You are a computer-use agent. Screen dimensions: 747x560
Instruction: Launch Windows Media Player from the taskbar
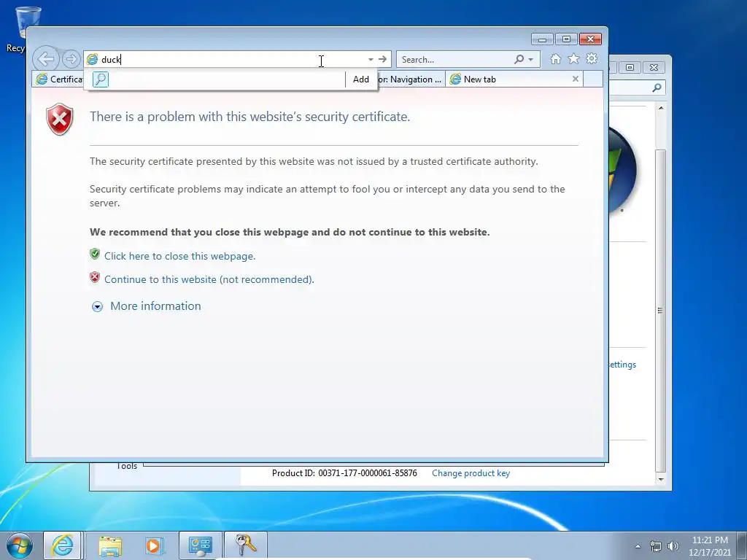pyautogui.click(x=154, y=545)
